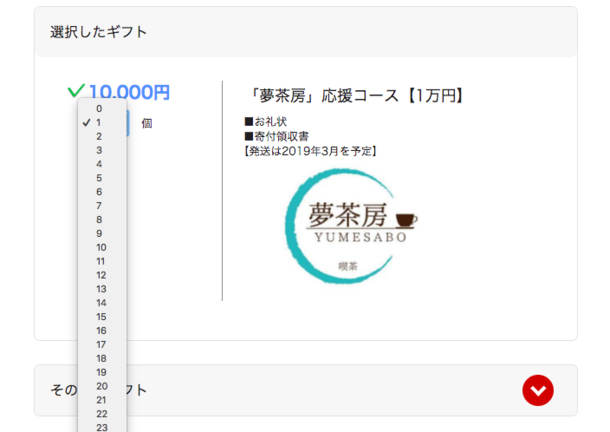Select 20 from the quantity list
This screenshot has height=432, width=610.
point(101,386)
